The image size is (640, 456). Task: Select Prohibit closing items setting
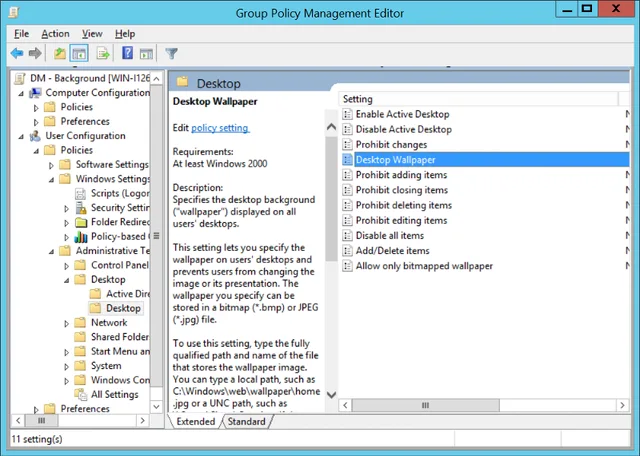coord(402,190)
